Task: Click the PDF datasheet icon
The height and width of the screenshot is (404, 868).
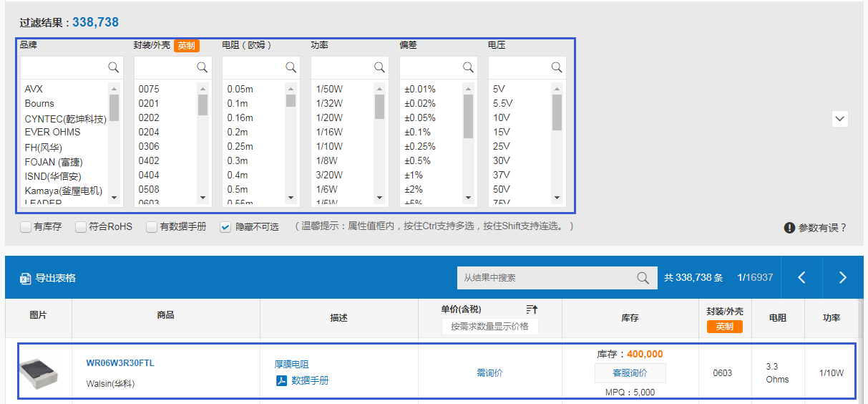Action: click(281, 380)
